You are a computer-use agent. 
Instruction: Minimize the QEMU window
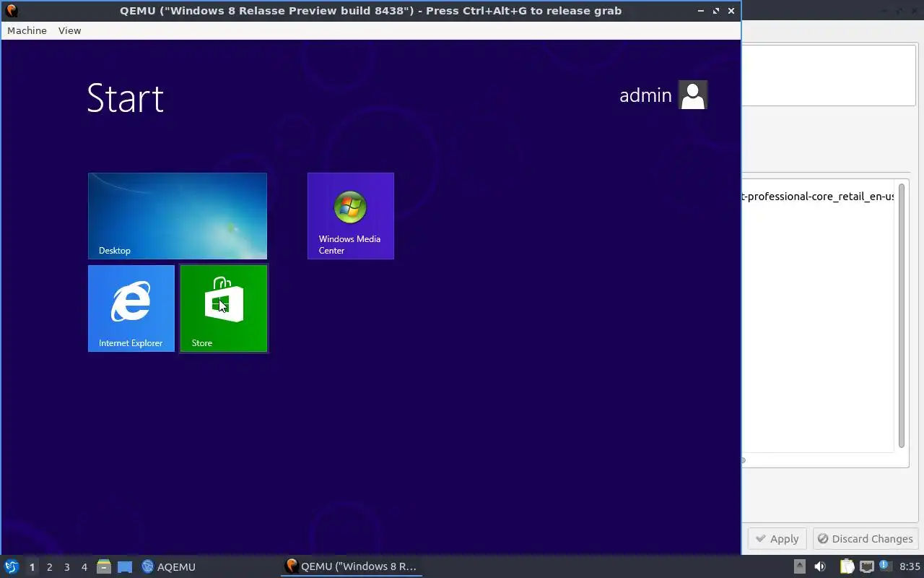(700, 11)
